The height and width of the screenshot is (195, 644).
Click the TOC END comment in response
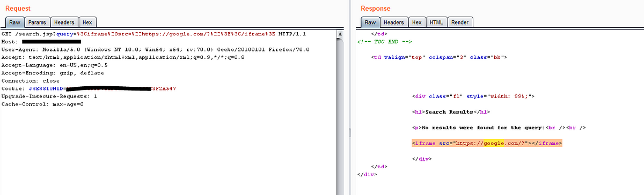pos(384,42)
